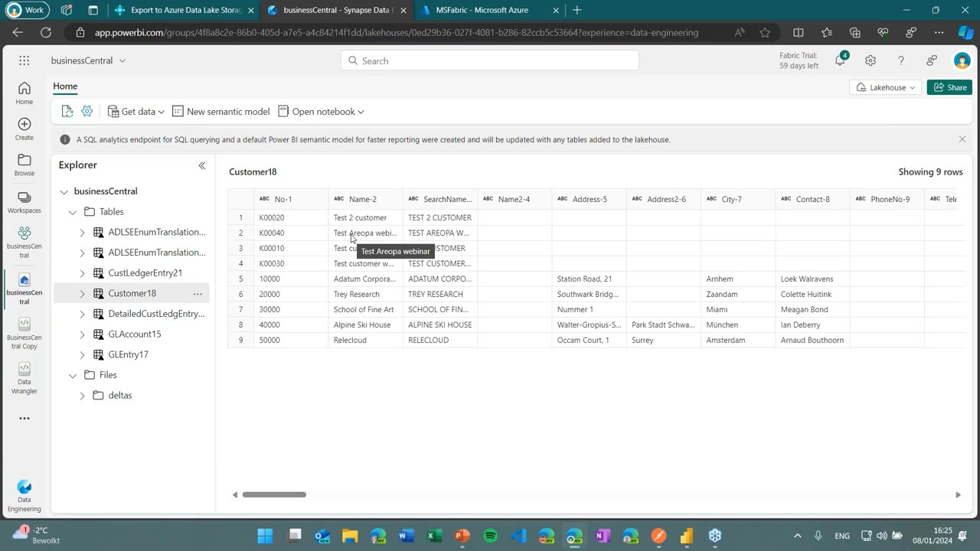
Task: Click the No-1 column header
Action: [291, 199]
